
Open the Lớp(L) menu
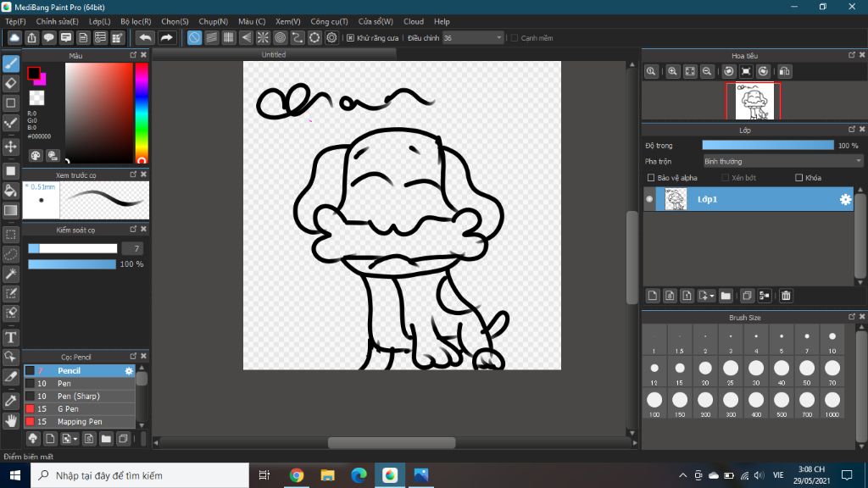click(100, 21)
